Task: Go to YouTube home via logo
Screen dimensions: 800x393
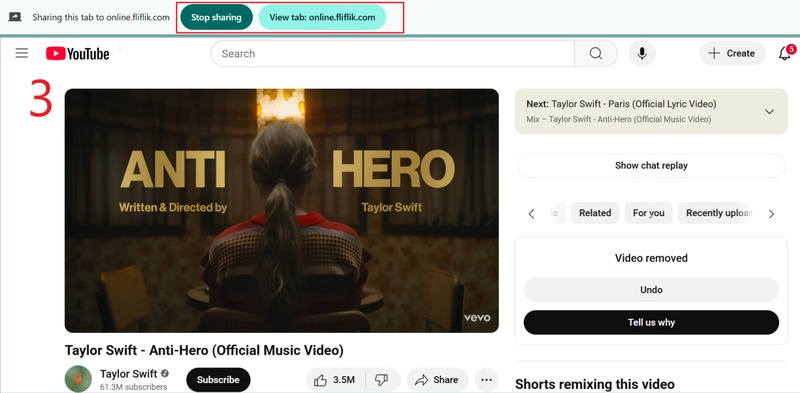Action: (78, 54)
